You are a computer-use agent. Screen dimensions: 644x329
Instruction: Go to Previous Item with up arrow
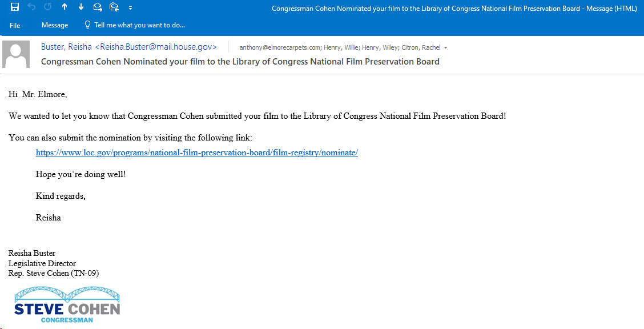coord(65,7)
